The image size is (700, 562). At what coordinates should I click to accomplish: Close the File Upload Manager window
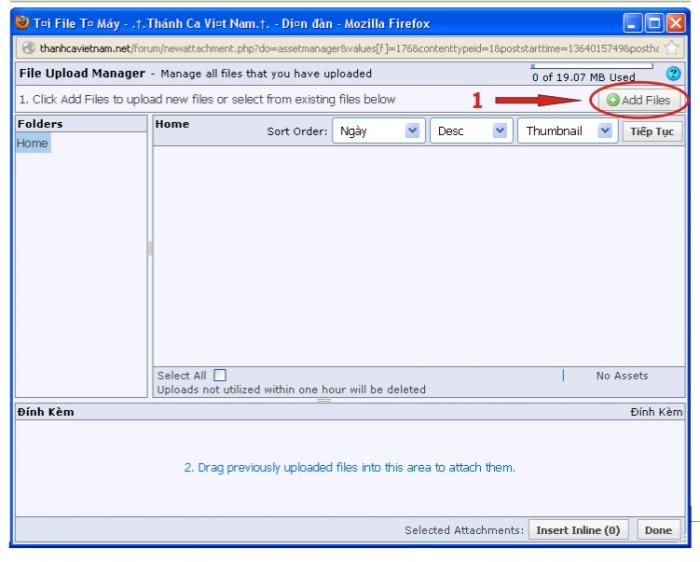coord(675,23)
